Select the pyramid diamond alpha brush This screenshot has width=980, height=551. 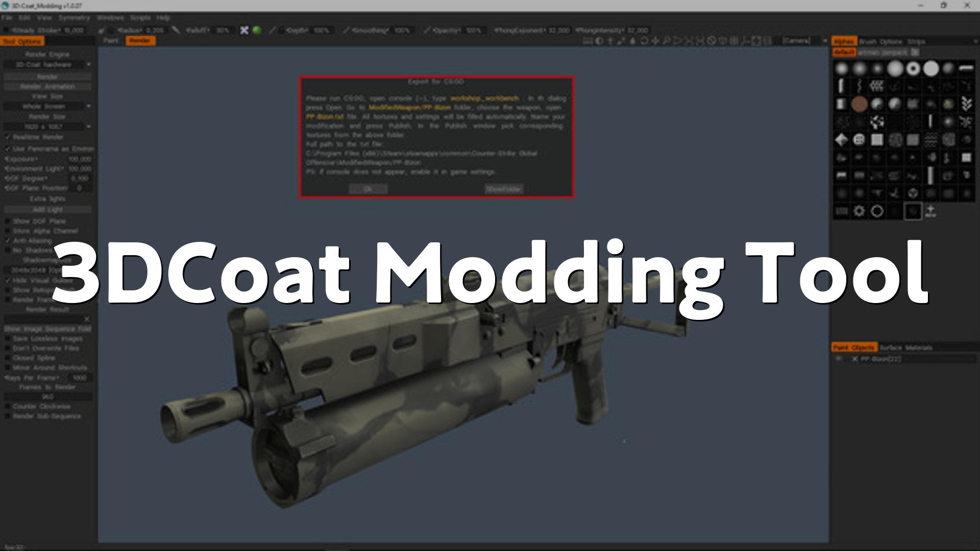842,140
